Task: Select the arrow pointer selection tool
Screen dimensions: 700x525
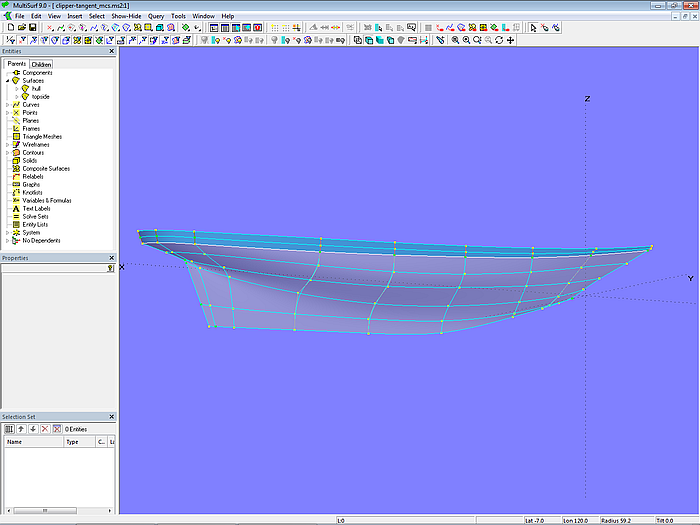Action: [532, 28]
